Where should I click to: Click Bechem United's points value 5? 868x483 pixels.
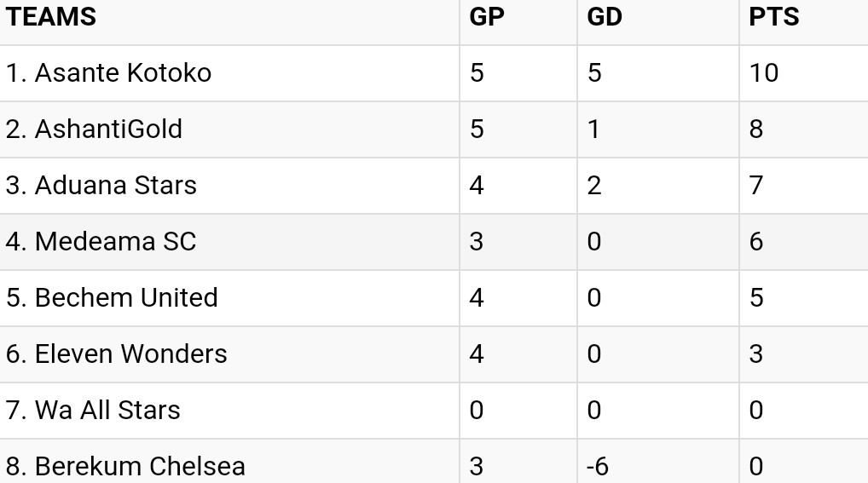pyautogui.click(x=756, y=297)
